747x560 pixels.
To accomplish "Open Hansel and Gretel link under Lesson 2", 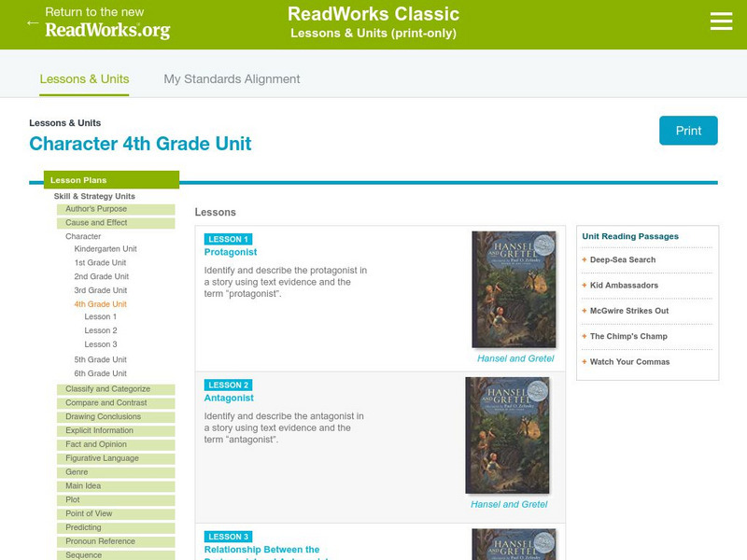I will [509, 504].
